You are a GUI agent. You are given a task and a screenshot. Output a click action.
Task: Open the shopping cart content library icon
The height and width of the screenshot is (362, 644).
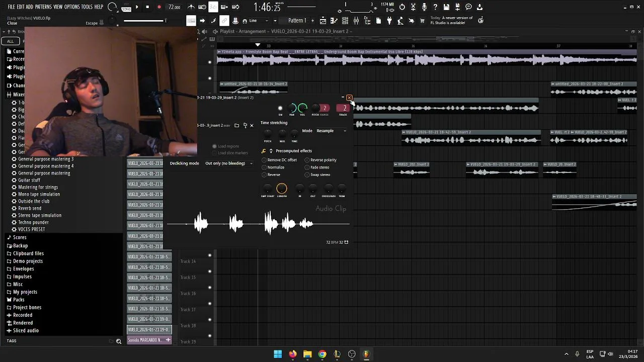(x=422, y=21)
